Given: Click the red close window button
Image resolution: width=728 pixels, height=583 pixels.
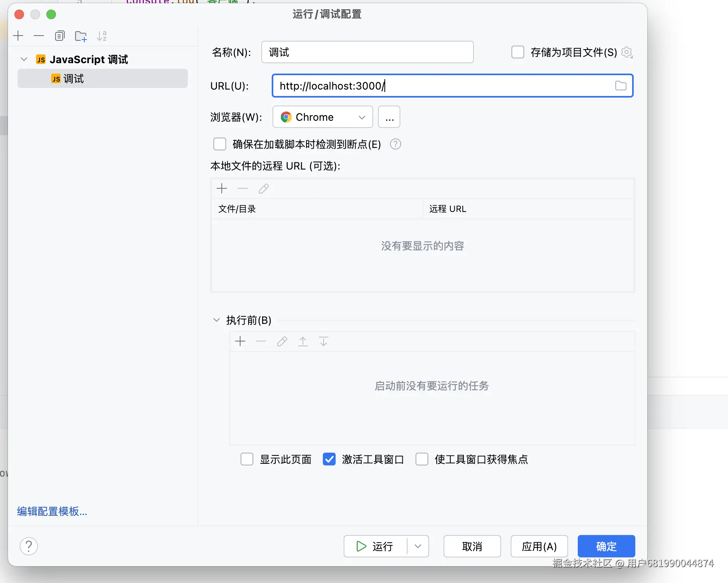Looking at the screenshot, I should click(x=19, y=15).
